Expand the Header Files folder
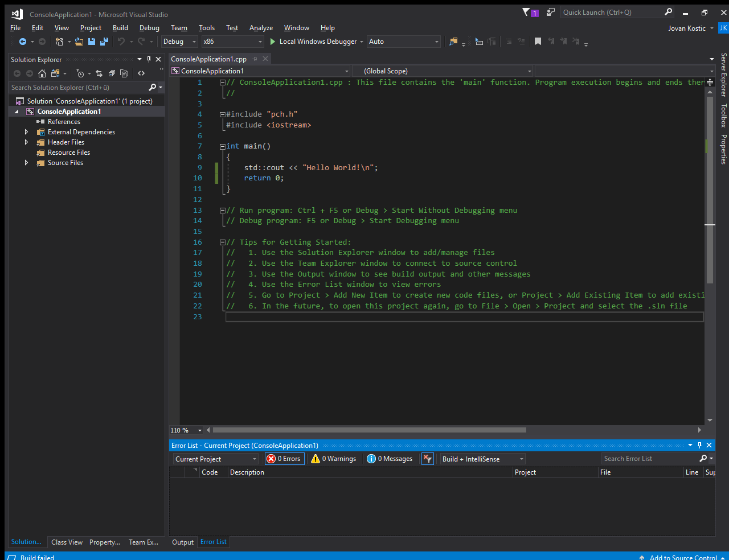The image size is (729, 560). [x=26, y=142]
